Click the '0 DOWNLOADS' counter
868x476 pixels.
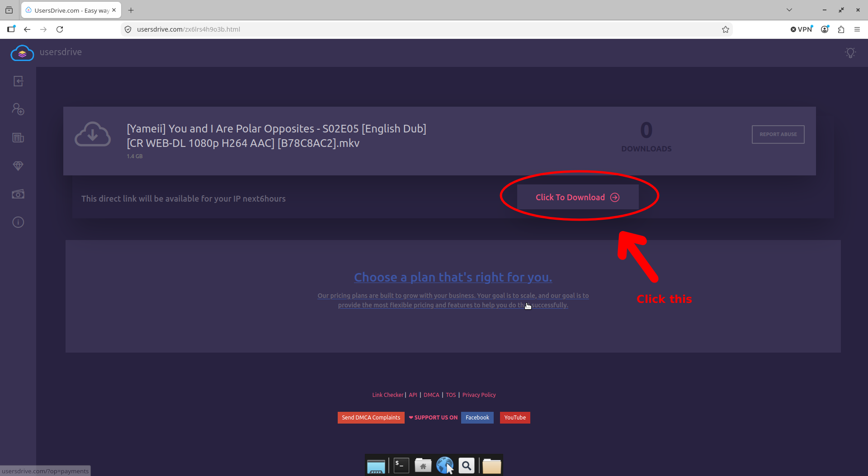pos(646,137)
